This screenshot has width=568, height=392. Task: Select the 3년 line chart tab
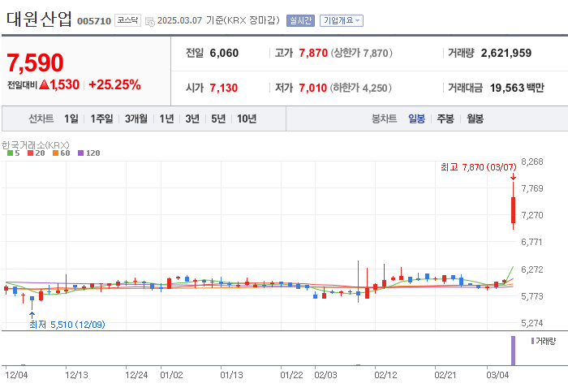pos(192,118)
